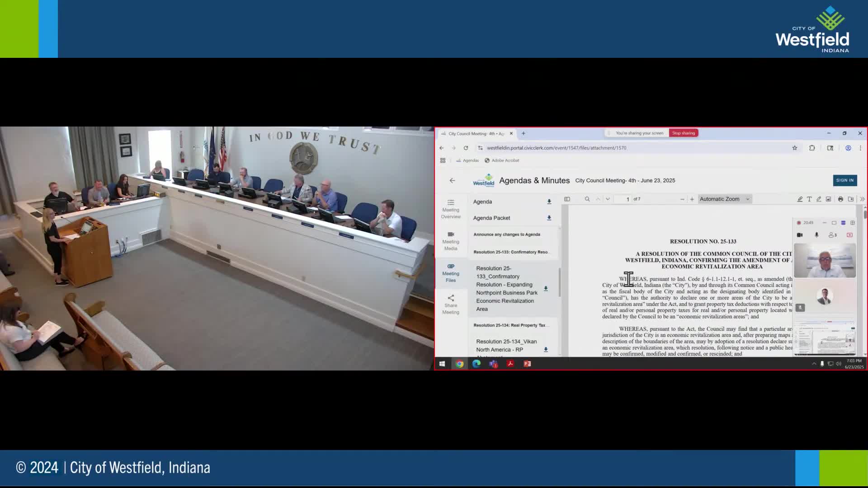
Task: Select the PDF add text tool
Action: point(809,199)
